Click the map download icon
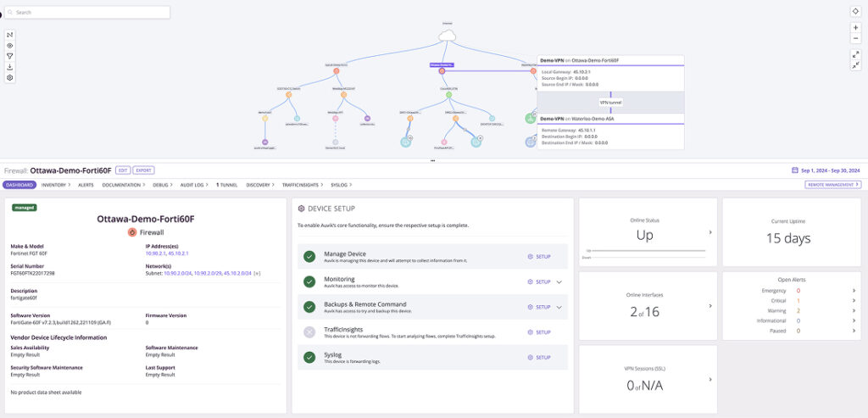The width and height of the screenshot is (868, 418). click(x=10, y=67)
